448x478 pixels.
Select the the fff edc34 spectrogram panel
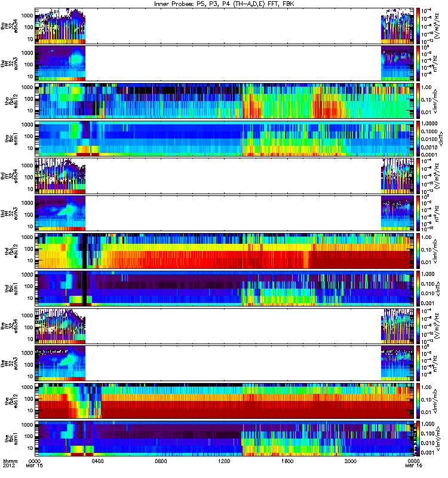tap(225, 326)
